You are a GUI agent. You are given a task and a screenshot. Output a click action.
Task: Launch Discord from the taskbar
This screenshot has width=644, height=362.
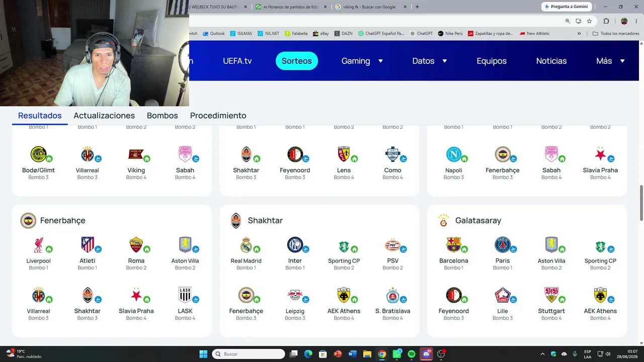click(426, 354)
